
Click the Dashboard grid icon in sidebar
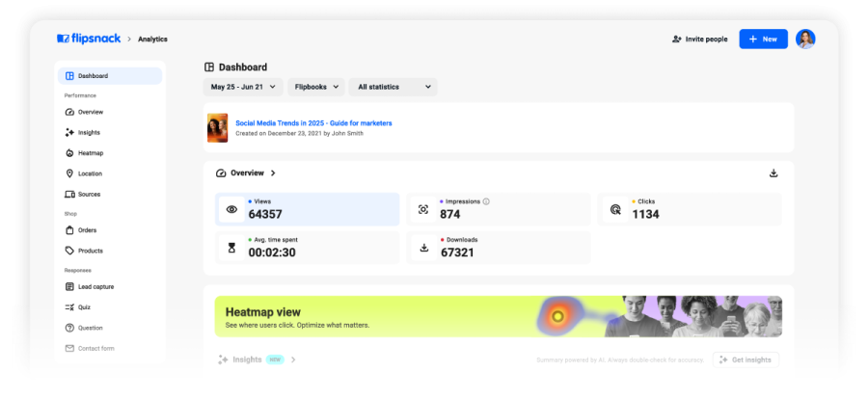pyautogui.click(x=69, y=76)
